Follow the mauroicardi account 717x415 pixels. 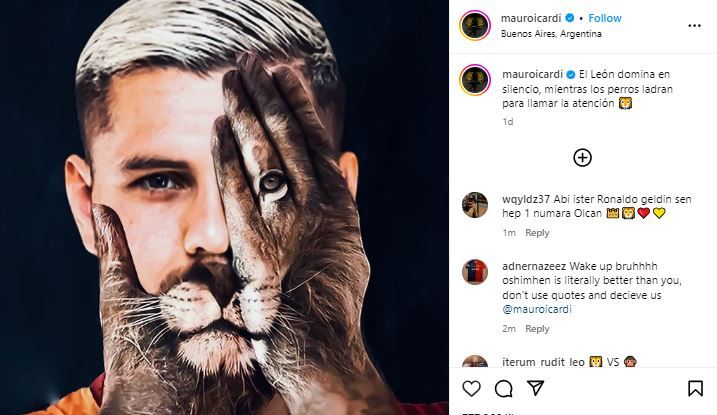605,18
